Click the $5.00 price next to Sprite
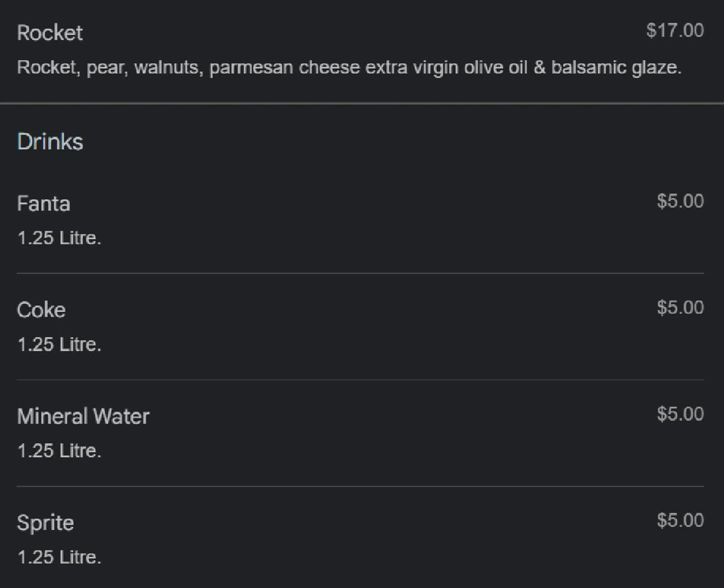The height and width of the screenshot is (588, 724). click(x=680, y=520)
